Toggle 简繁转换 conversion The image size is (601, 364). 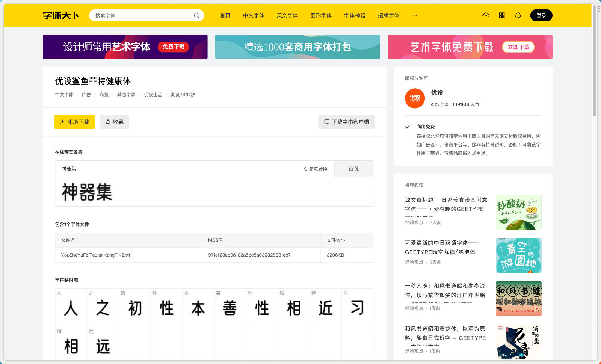point(315,169)
